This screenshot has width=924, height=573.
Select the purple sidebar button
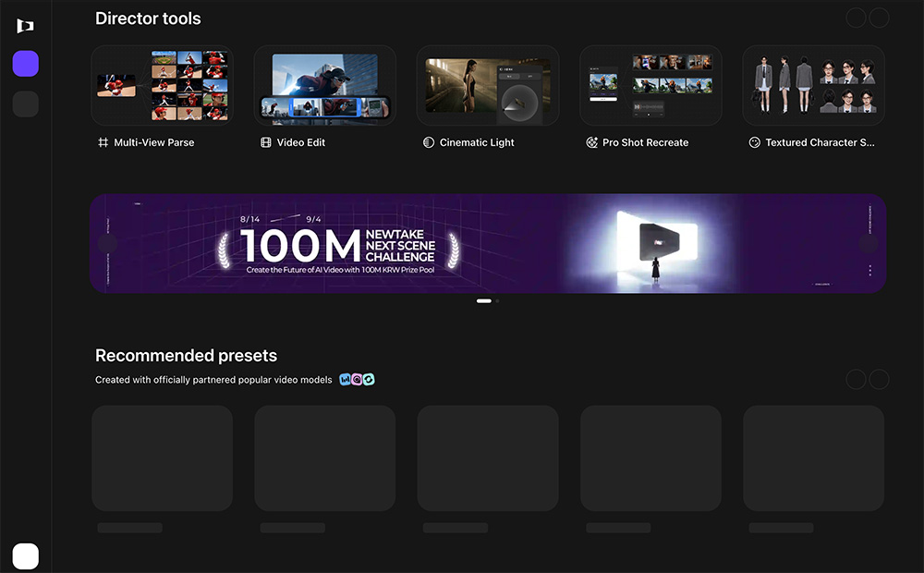[25, 64]
